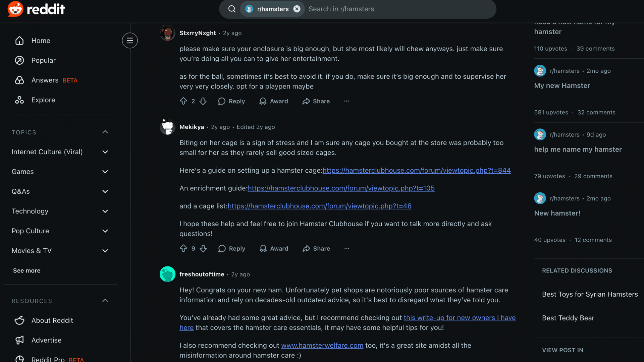Image resolution: width=644 pixels, height=362 pixels.
Task: Open freshoutoftime's profile avatar
Action: [x=167, y=274]
